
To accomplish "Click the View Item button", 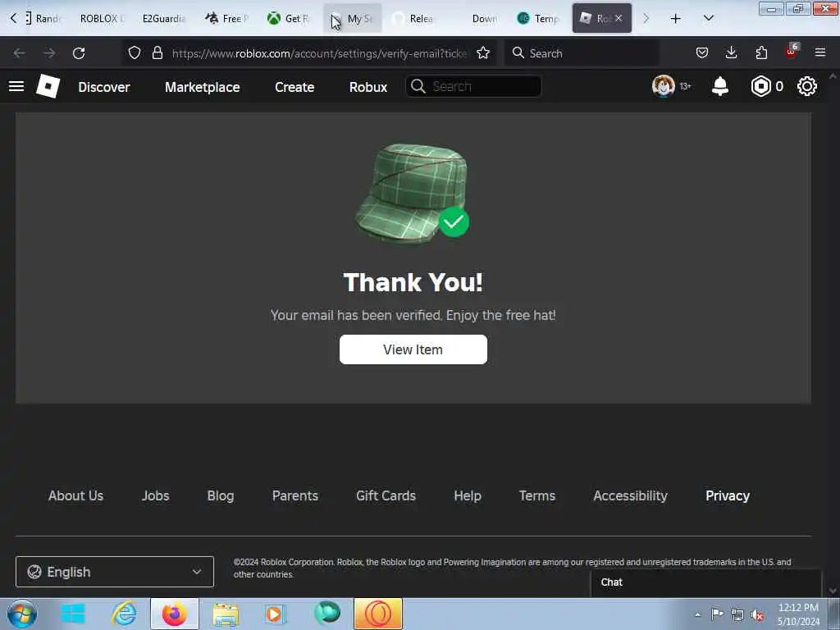I will pos(413,349).
